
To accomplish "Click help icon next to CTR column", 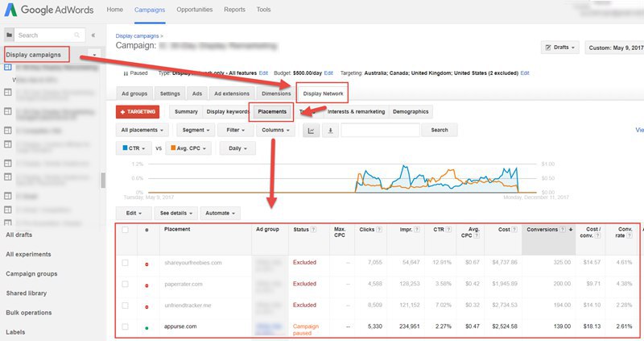I will coord(448,230).
